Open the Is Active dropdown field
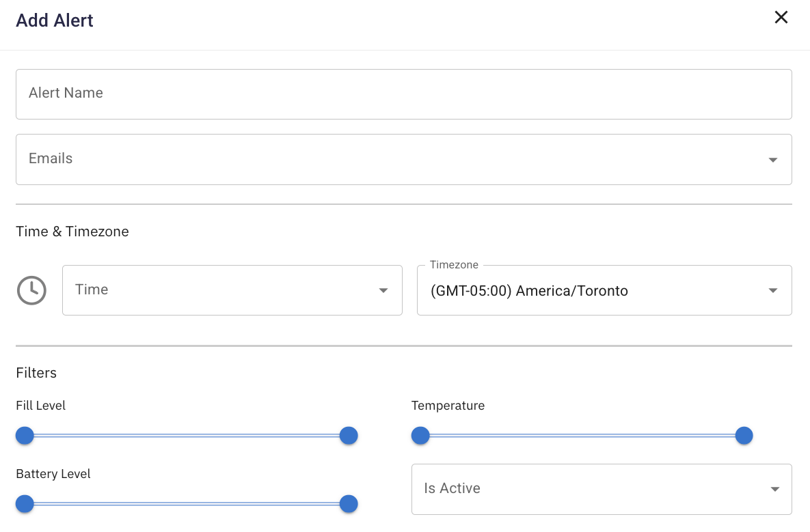 click(x=588, y=489)
